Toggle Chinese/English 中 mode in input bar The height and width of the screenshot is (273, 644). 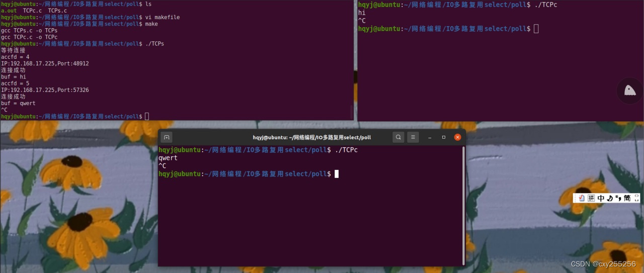point(601,198)
